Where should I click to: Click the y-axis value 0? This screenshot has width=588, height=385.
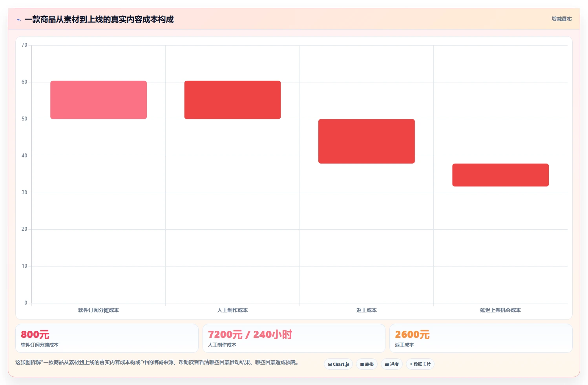[26, 303]
